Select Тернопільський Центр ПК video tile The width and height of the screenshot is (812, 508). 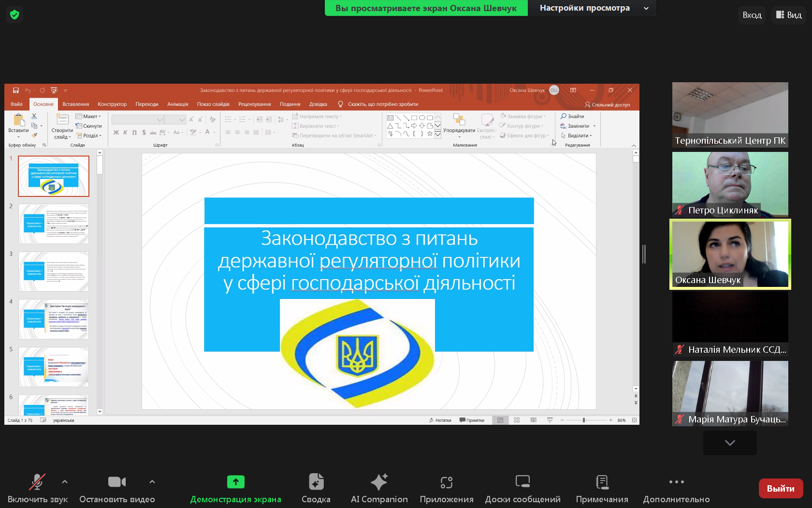coord(730,115)
